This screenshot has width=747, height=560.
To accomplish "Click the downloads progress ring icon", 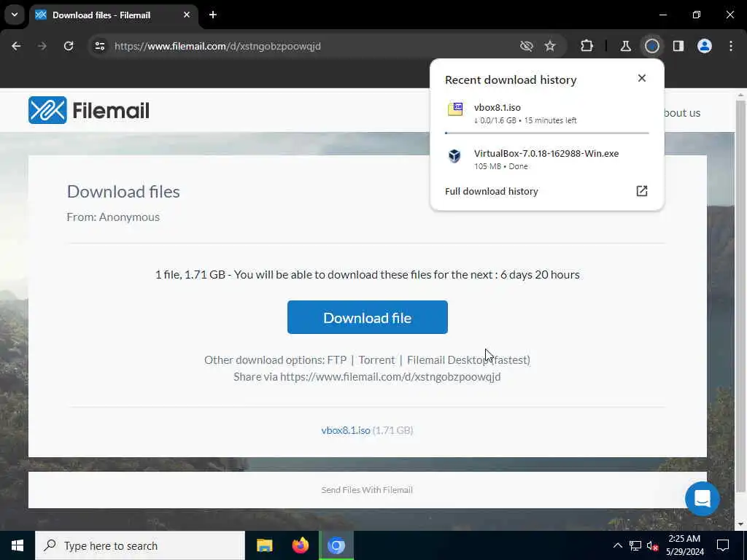I will 651,46.
